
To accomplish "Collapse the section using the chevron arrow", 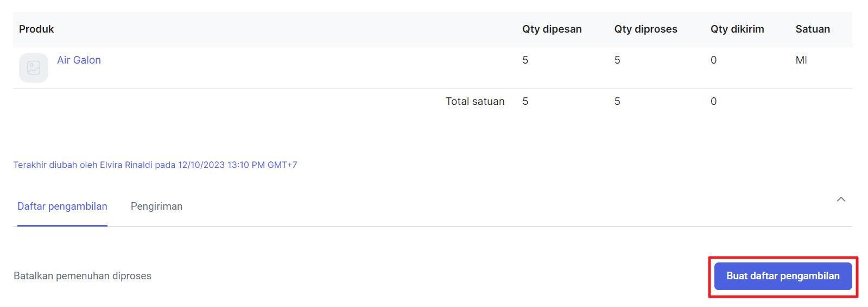I will pyautogui.click(x=841, y=199).
